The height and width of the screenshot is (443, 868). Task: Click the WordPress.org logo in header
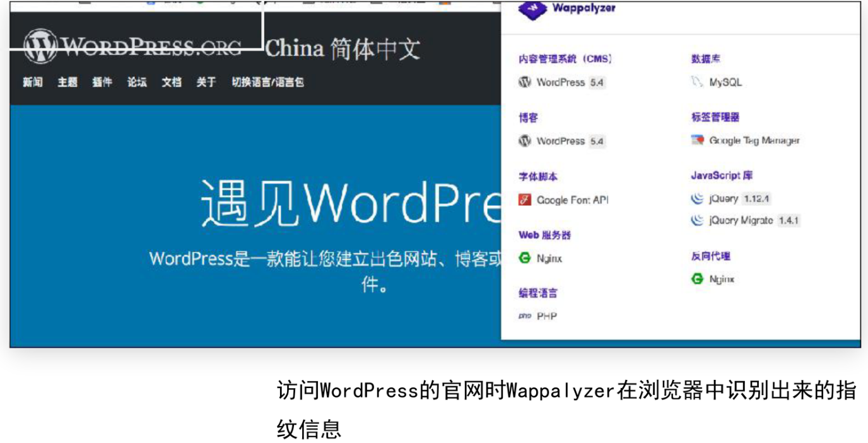(x=132, y=47)
